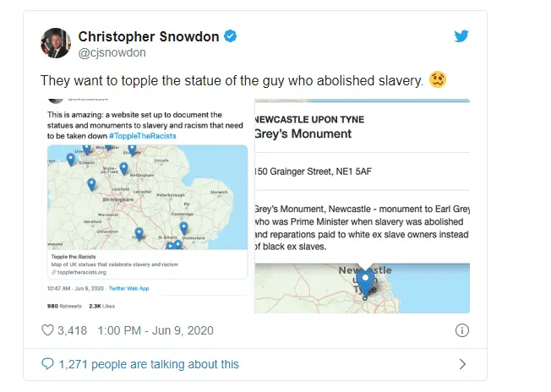Open Christopher Snowdon's profile picture
Viewport: 551px width, 392px height.
point(55,44)
